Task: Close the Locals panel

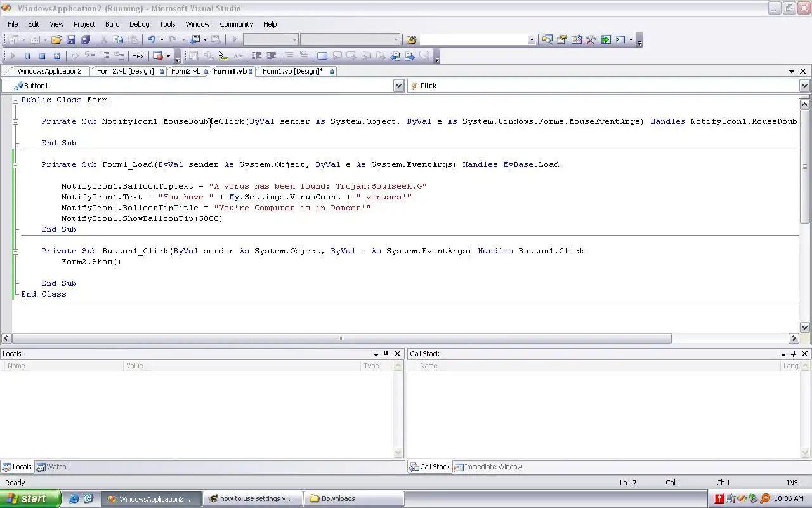Action: click(397, 354)
